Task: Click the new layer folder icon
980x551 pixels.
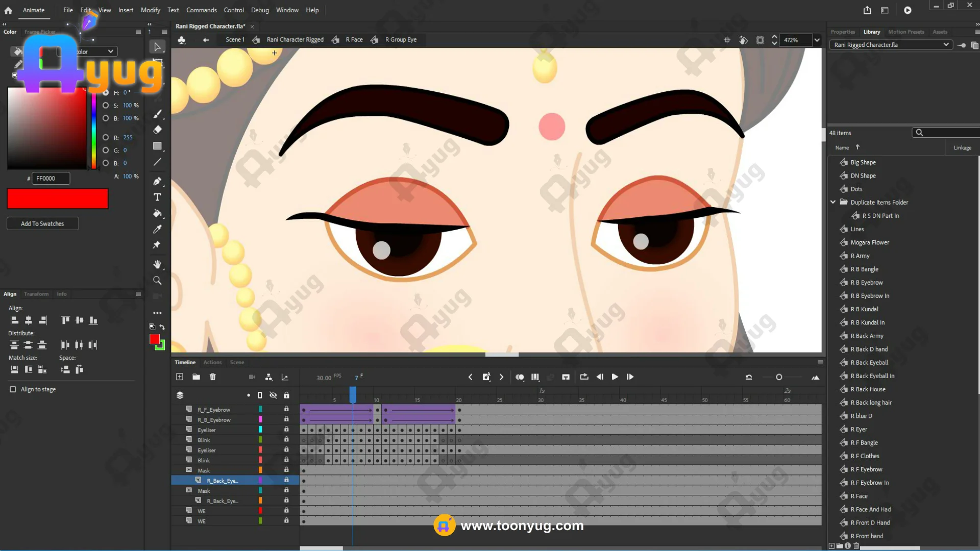Action: pyautogui.click(x=196, y=377)
